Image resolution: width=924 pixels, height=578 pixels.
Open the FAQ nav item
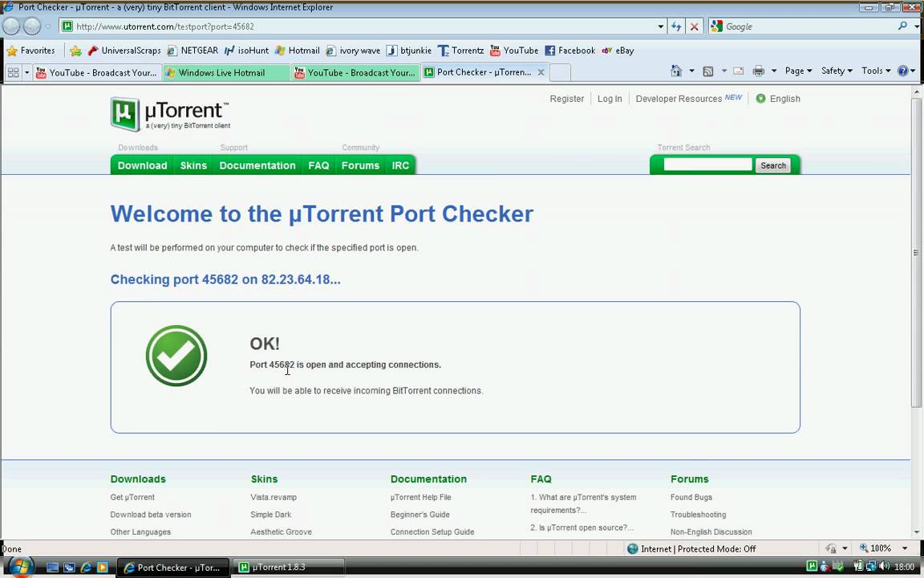318,165
